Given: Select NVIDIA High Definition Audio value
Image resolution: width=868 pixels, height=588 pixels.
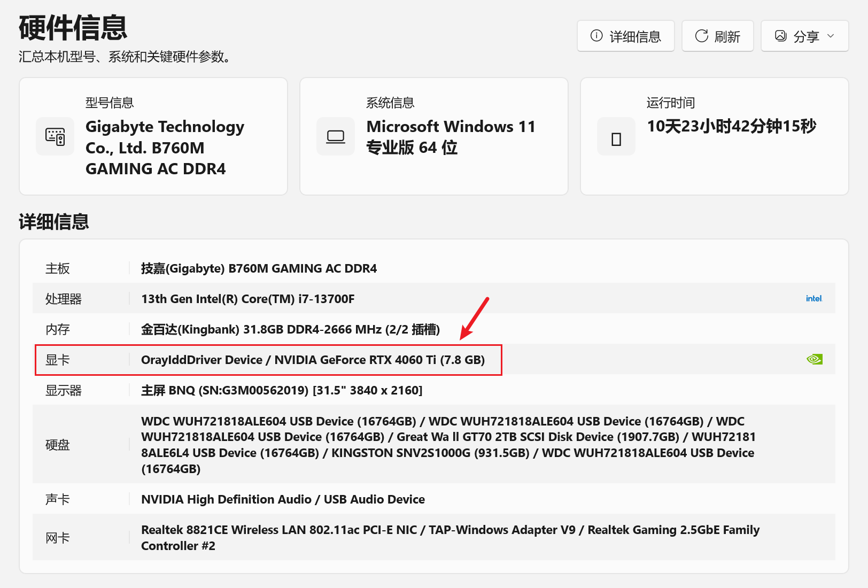Looking at the screenshot, I should tap(283, 499).
